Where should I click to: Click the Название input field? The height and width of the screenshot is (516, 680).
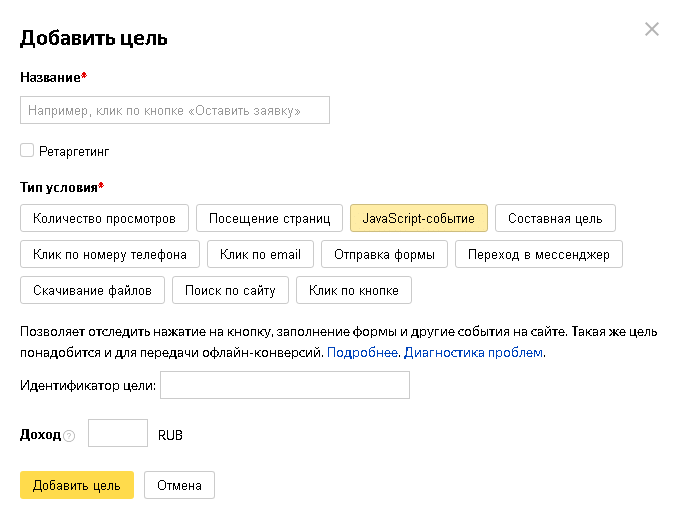pos(175,110)
